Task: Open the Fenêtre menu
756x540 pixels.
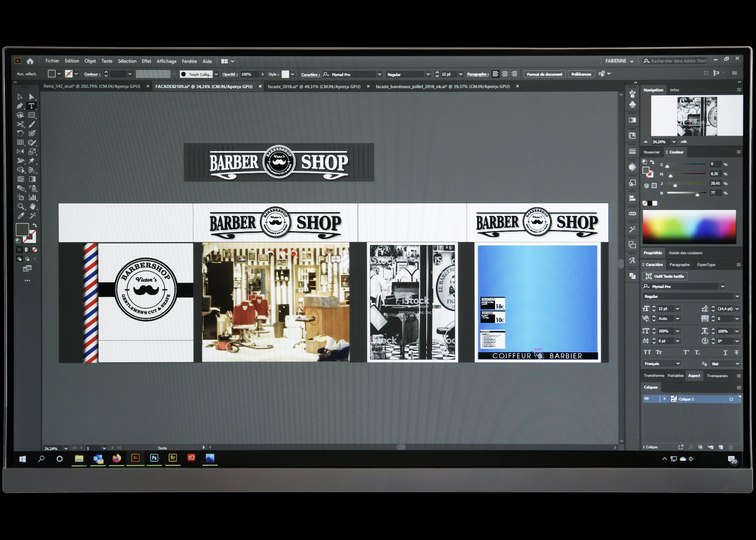Action: (x=189, y=61)
